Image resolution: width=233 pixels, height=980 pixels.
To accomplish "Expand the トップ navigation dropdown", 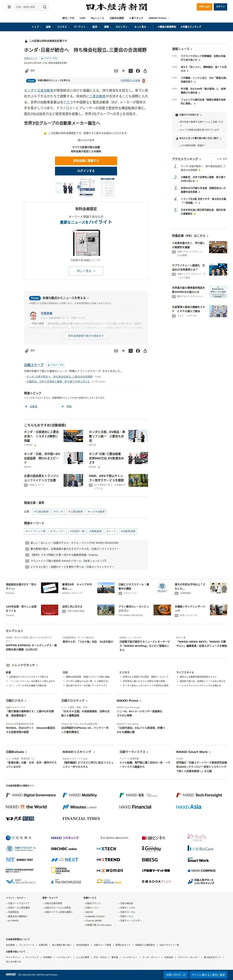I will click(x=37, y=27).
